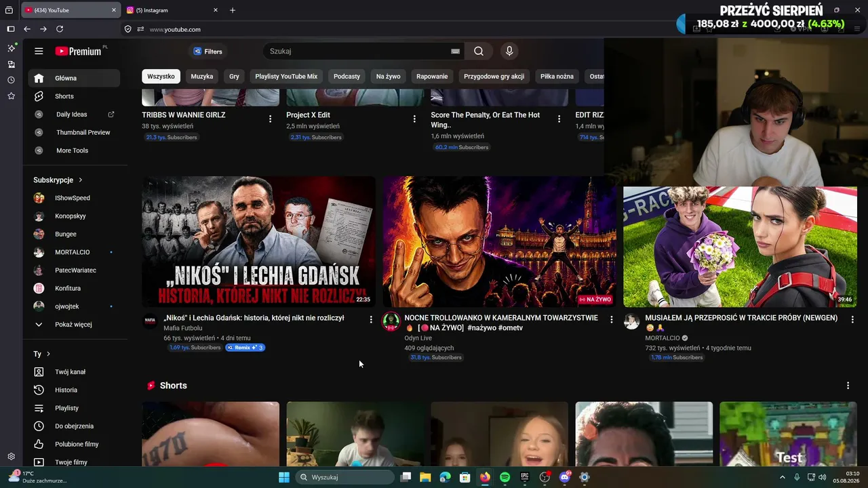
Task: Open Discord from the taskbar
Action: 564,477
